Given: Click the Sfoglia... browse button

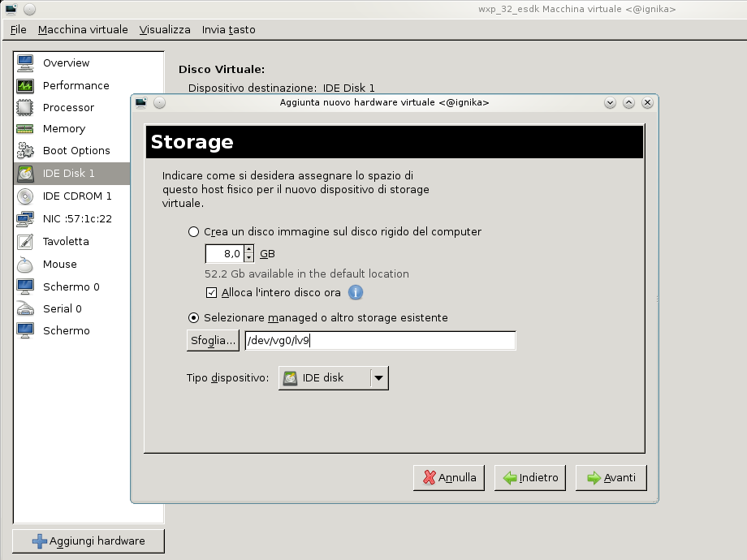Looking at the screenshot, I should point(213,341).
